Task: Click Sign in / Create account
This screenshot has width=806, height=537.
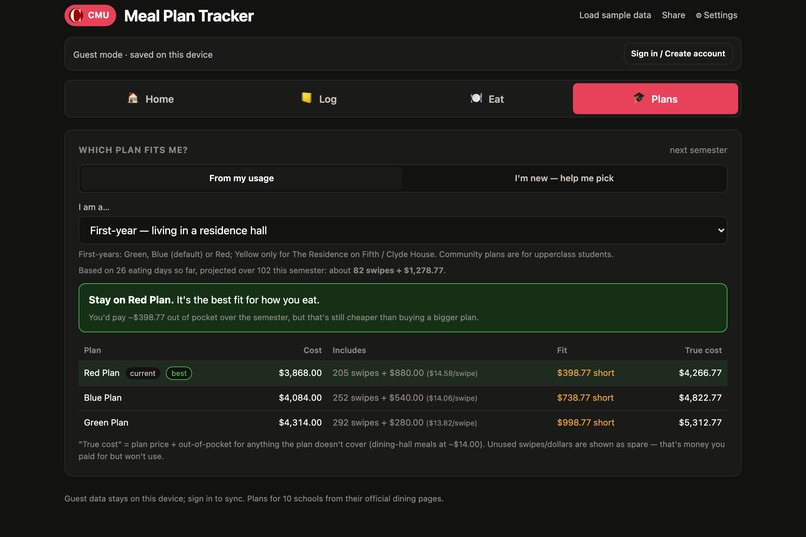Action: click(678, 53)
